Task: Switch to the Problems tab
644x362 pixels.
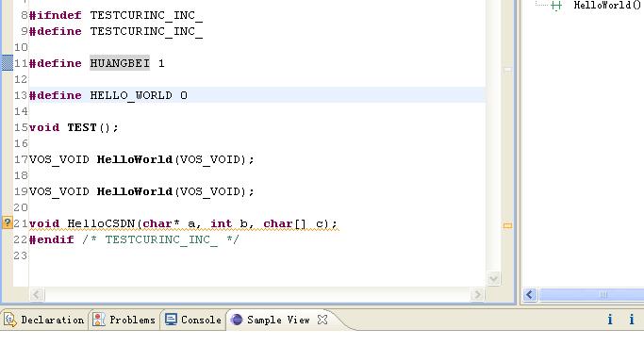Action: (x=124, y=320)
